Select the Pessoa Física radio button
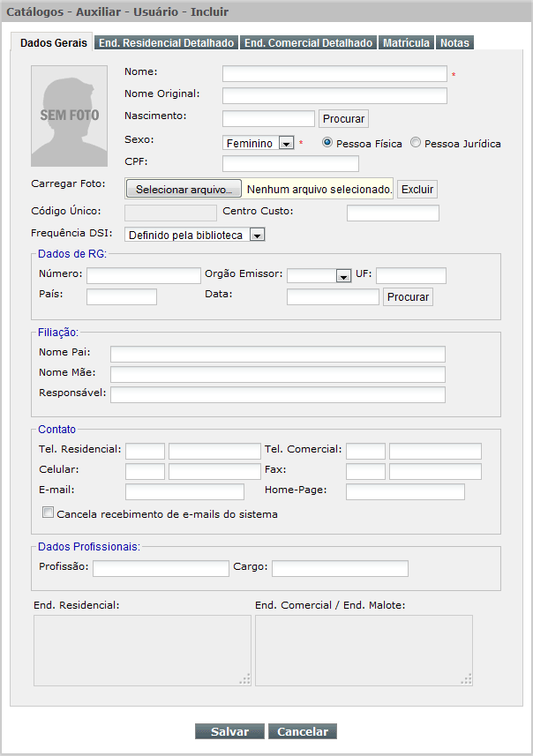 click(327, 143)
